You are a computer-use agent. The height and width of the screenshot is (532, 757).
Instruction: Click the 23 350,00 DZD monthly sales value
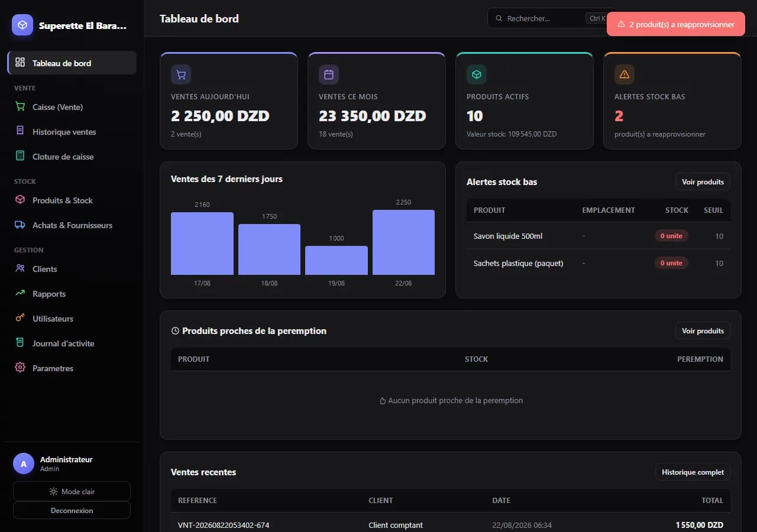[x=373, y=116]
